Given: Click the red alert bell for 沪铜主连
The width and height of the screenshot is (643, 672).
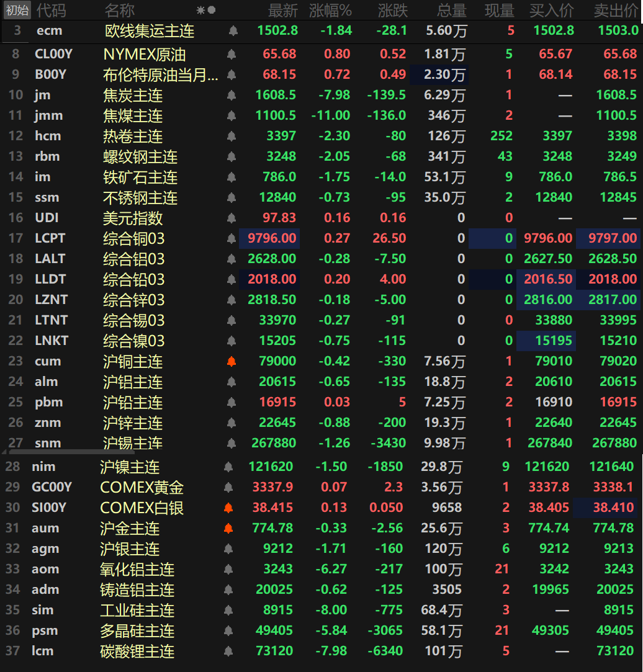Looking at the screenshot, I should click(x=232, y=362).
